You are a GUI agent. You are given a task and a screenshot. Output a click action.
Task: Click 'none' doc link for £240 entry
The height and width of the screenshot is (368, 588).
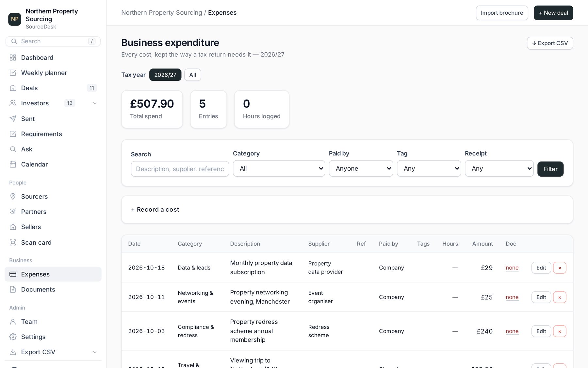[x=512, y=331]
